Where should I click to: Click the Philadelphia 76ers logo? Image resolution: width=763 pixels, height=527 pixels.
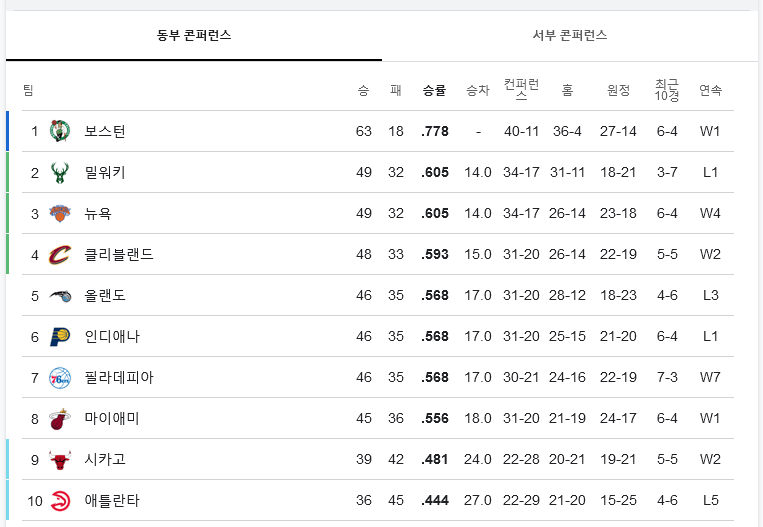[x=60, y=378]
